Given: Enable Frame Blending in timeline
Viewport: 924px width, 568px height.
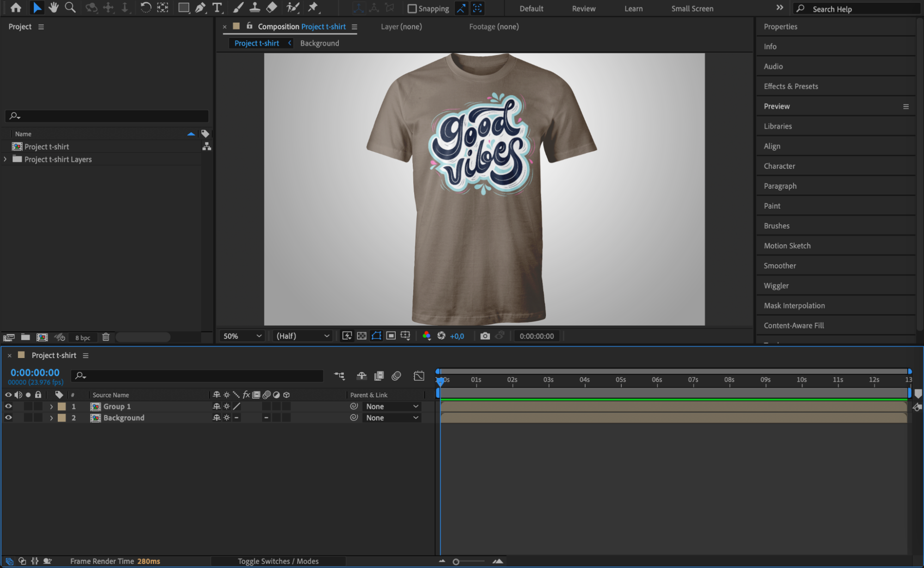Looking at the screenshot, I should [x=379, y=376].
